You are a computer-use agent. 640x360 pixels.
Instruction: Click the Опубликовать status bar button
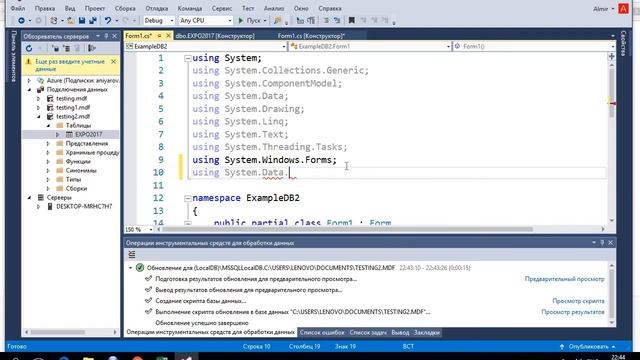point(589,347)
